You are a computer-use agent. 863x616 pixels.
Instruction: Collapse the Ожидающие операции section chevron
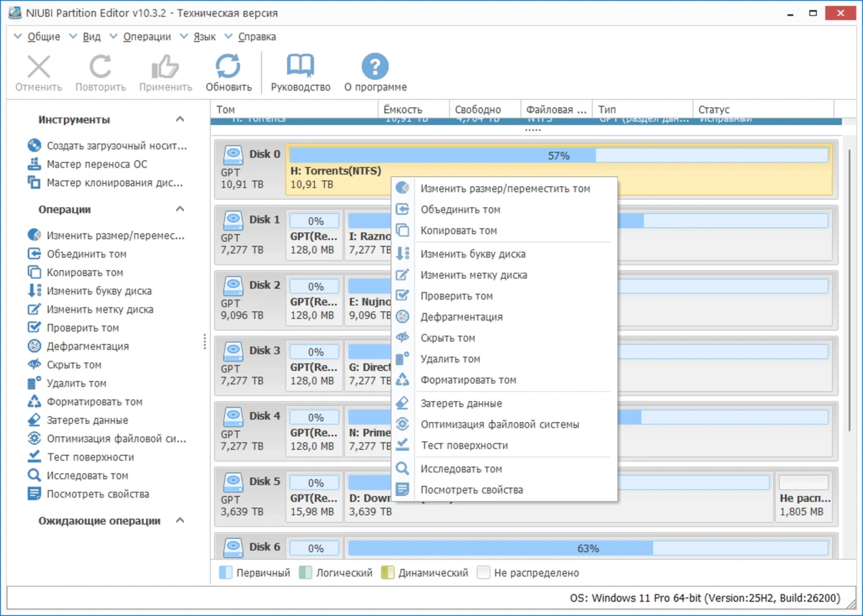pos(180,520)
